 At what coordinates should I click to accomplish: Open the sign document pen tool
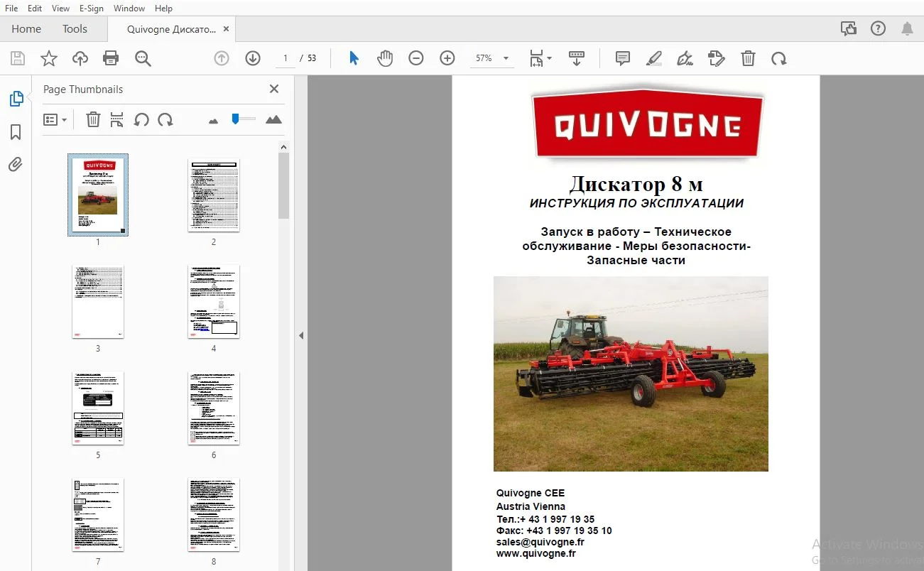pos(685,58)
